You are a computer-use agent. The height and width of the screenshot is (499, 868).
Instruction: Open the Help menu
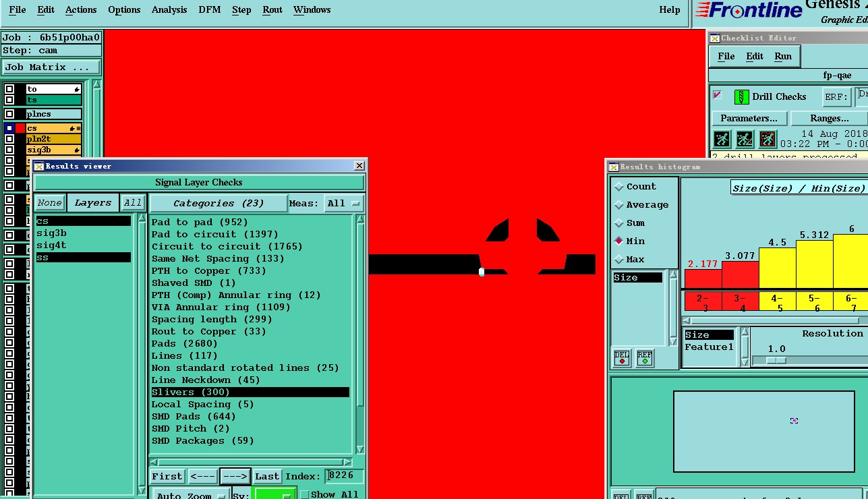670,10
